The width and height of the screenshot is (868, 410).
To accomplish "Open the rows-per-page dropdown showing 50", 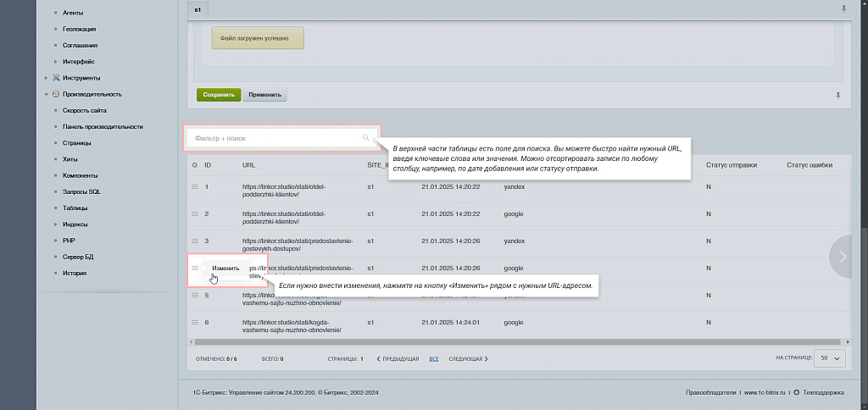I will [x=828, y=358].
